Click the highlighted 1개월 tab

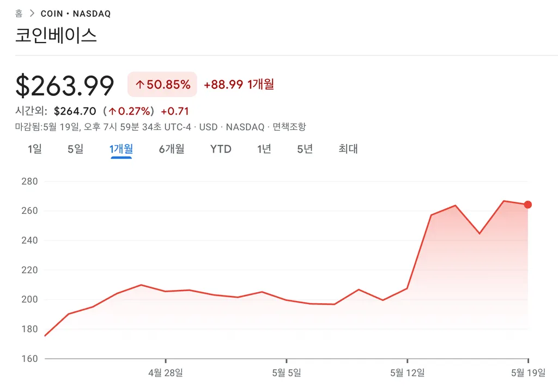121,149
